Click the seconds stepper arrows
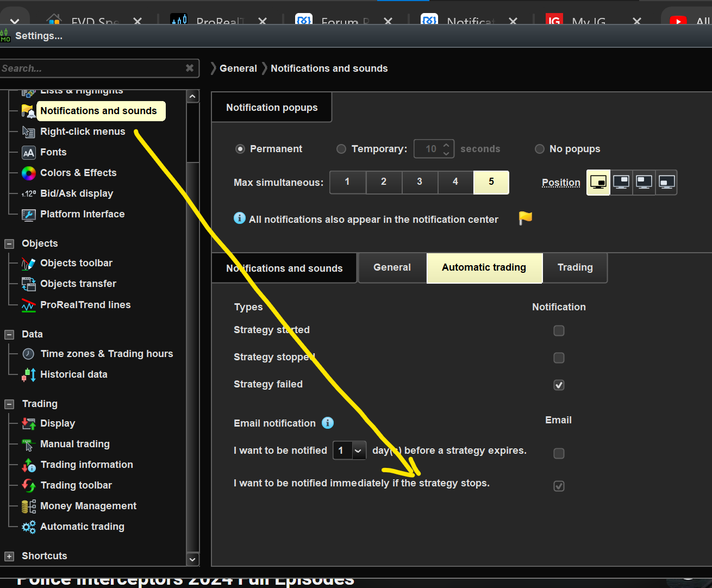This screenshot has height=588, width=712. 446,149
